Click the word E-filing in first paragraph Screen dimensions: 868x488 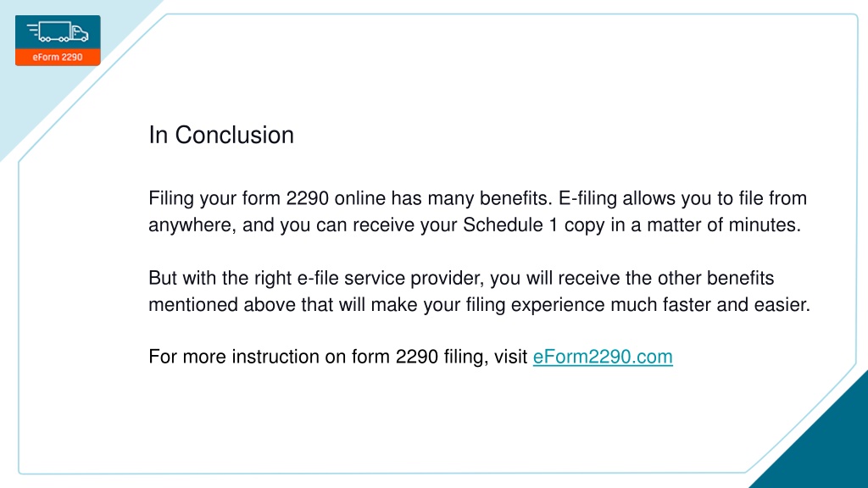click(587, 198)
